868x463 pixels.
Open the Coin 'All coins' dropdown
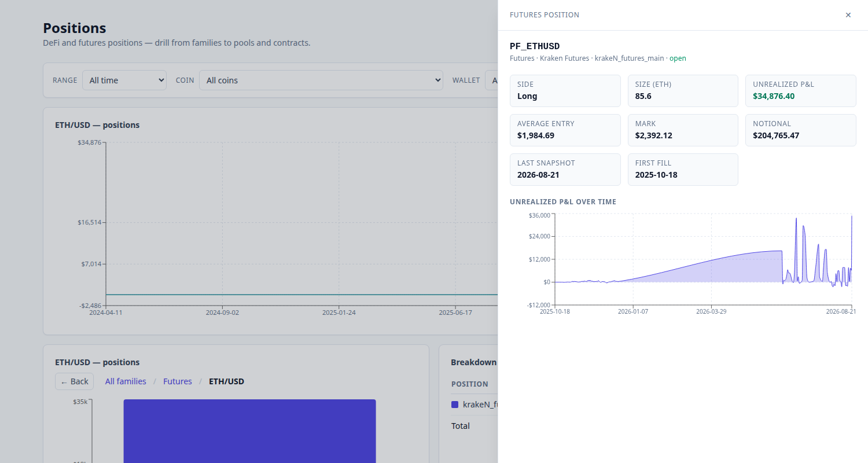[321, 80]
